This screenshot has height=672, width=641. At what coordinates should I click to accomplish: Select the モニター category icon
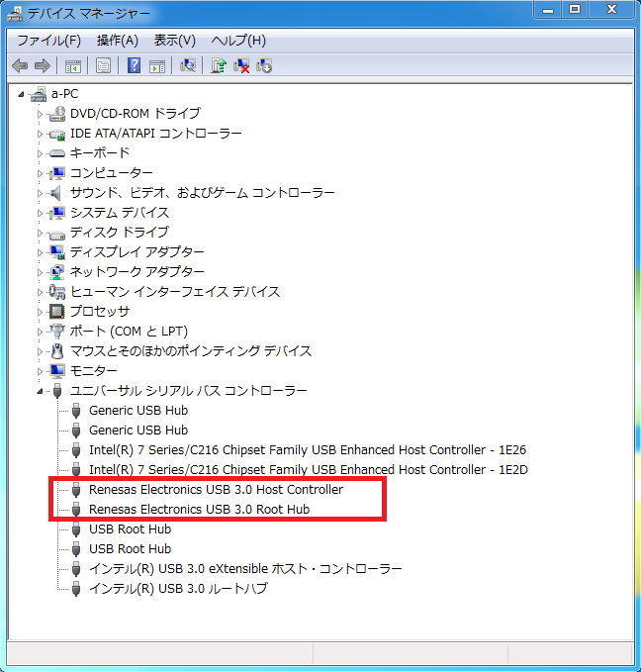coord(57,371)
